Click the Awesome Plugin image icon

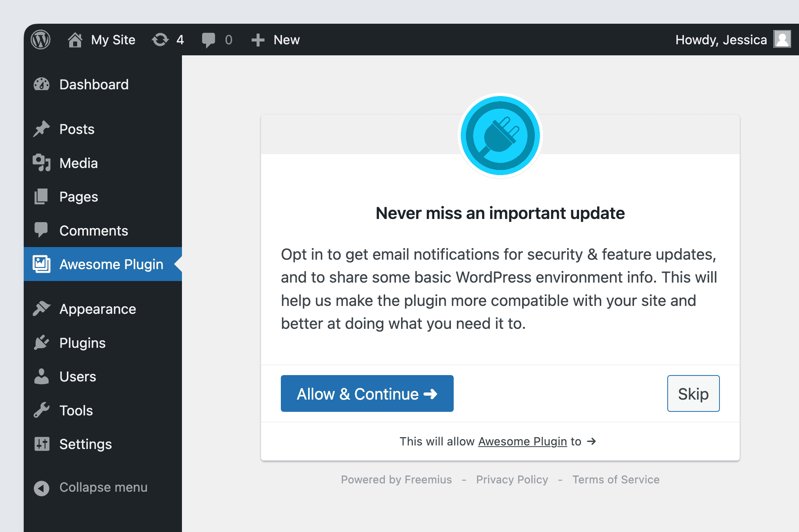click(42, 264)
